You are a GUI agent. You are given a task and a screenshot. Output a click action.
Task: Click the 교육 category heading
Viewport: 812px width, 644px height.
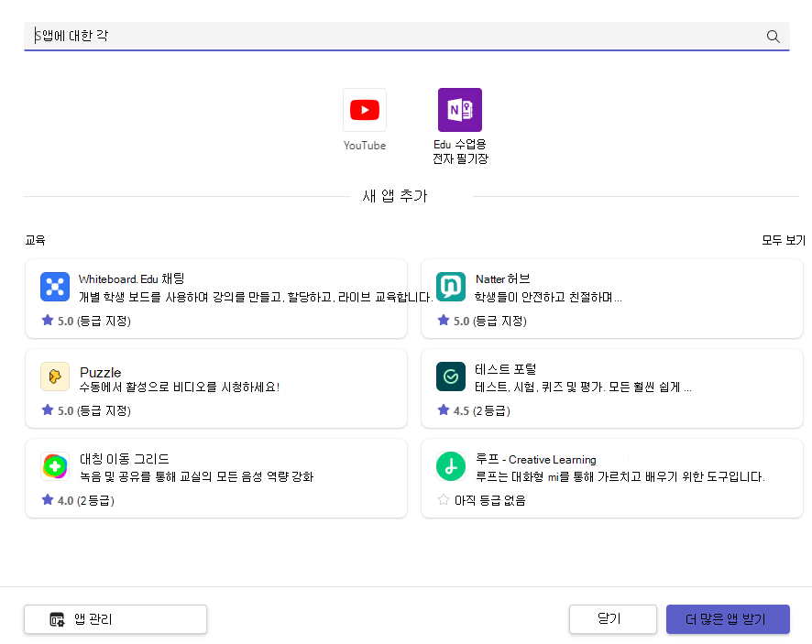(x=35, y=240)
